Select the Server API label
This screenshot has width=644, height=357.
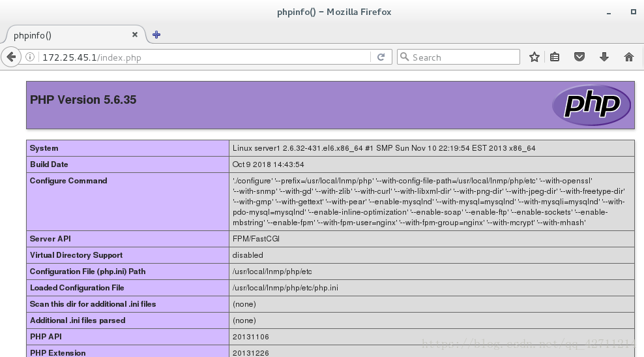coord(50,239)
